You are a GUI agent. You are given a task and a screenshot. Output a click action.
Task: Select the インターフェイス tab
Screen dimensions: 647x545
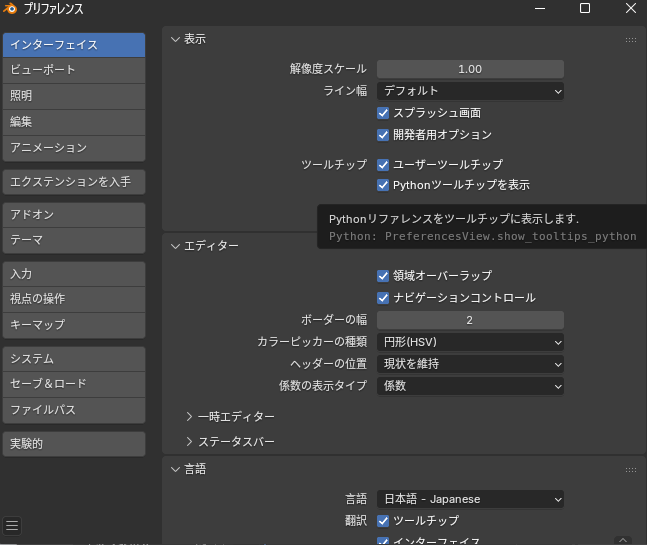(x=74, y=45)
